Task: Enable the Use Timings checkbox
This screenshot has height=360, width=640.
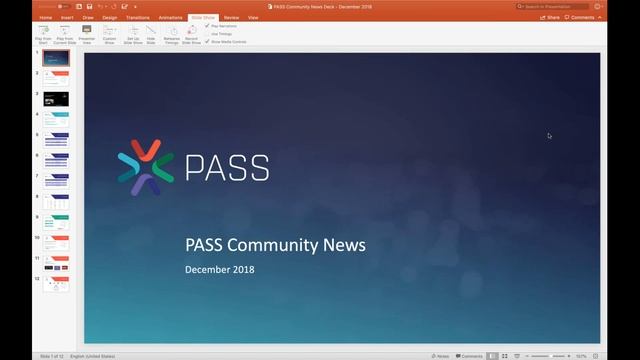Action: [x=207, y=34]
